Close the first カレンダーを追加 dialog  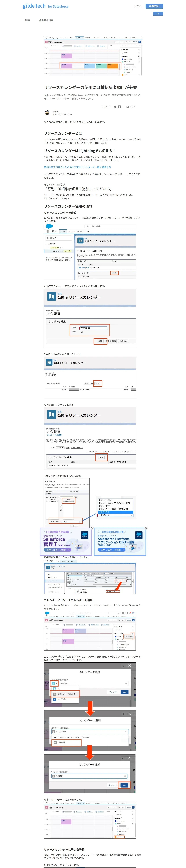(x=130, y=665)
